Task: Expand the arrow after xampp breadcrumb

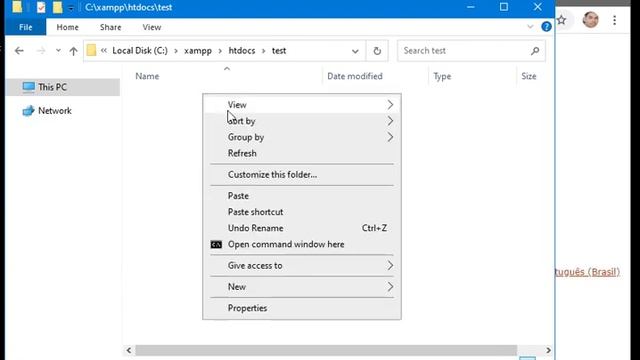Action: click(220, 51)
